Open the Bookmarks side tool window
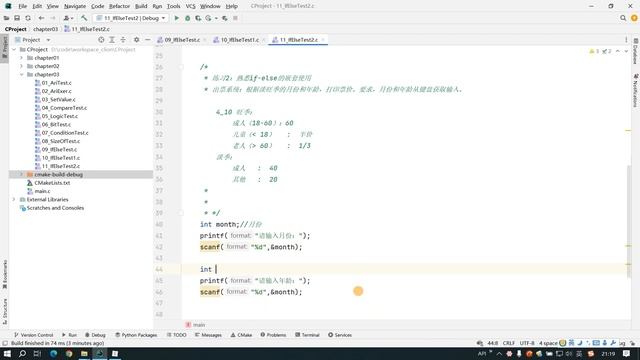Viewport: 640px width, 360px height. [x=4, y=274]
